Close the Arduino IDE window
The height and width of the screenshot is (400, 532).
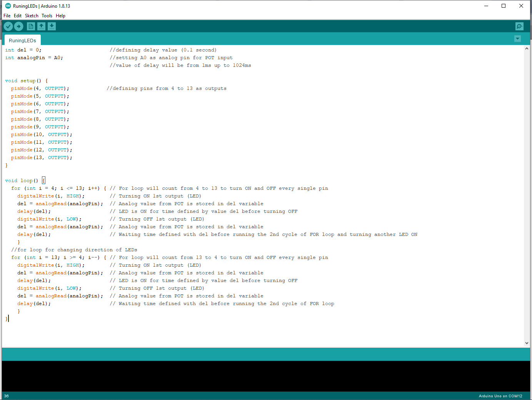click(521, 6)
